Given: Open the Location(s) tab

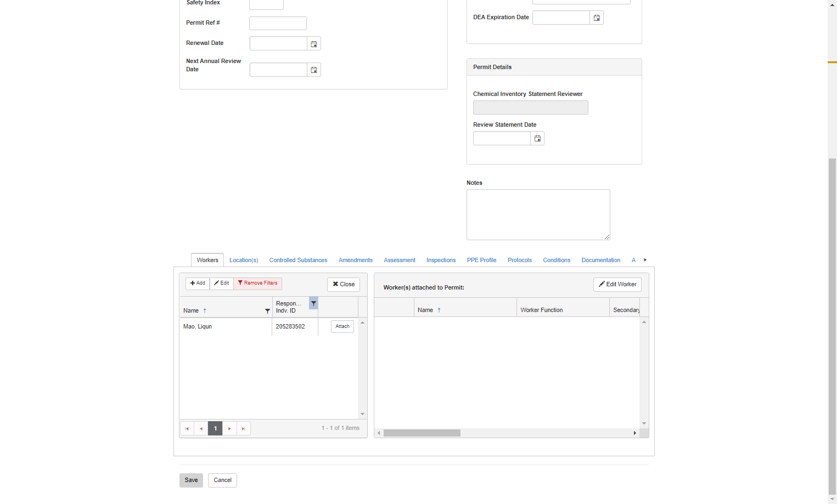Looking at the screenshot, I should click(244, 260).
